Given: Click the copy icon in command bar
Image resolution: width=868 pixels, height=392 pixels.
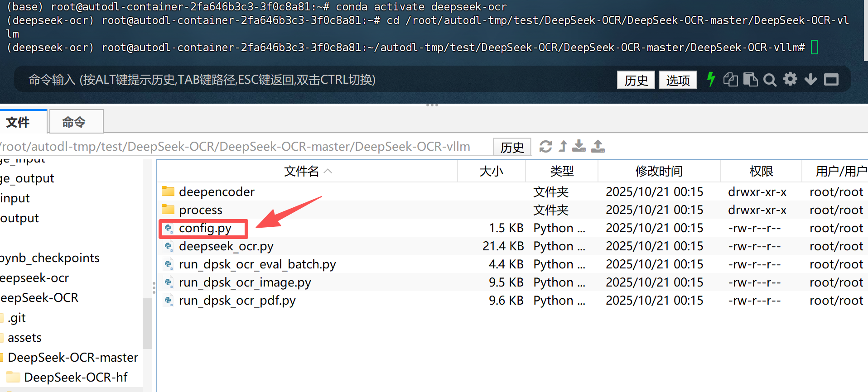Looking at the screenshot, I should coord(730,80).
